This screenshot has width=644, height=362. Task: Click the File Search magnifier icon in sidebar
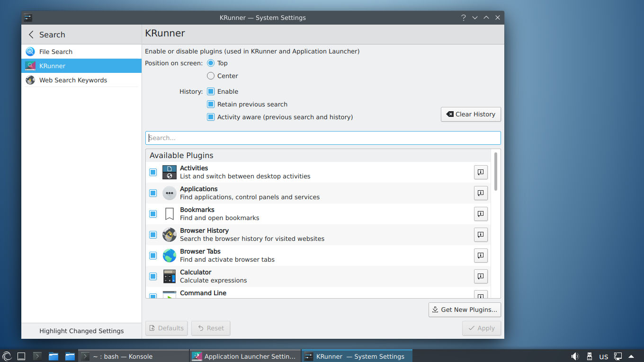[30, 52]
